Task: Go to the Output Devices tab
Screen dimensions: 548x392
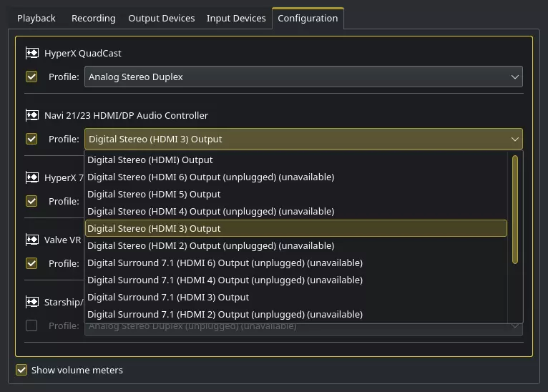Action: 161,18
